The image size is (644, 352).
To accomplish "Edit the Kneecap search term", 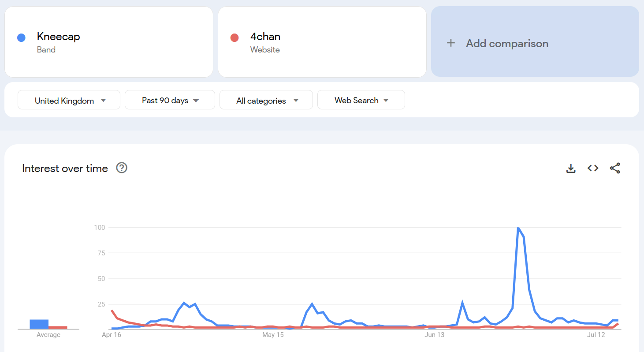I will coord(109,41).
